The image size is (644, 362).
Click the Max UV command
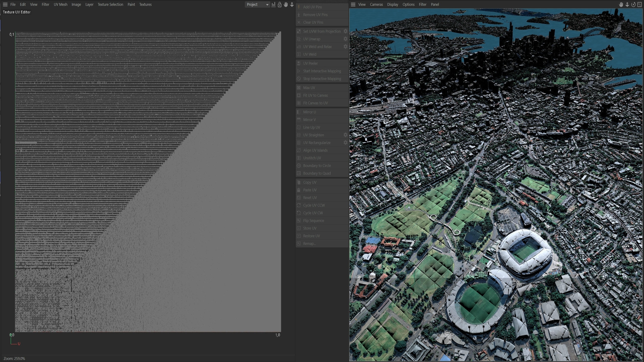tap(322, 88)
